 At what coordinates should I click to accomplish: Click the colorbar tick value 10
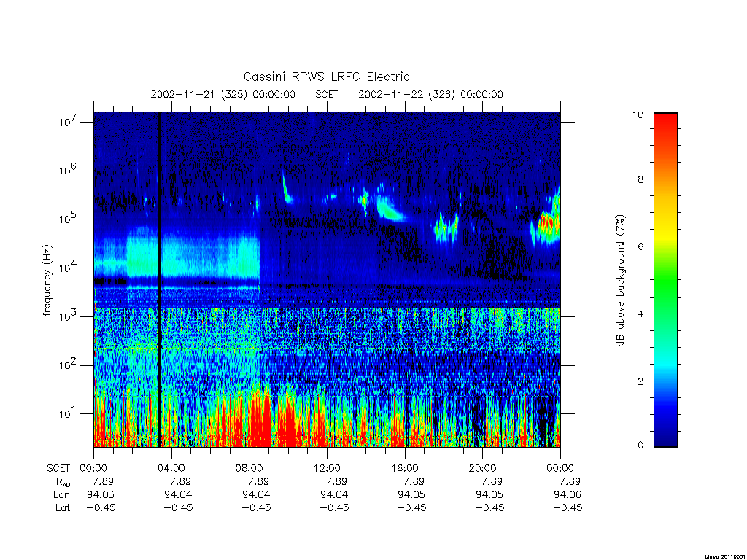(x=638, y=114)
